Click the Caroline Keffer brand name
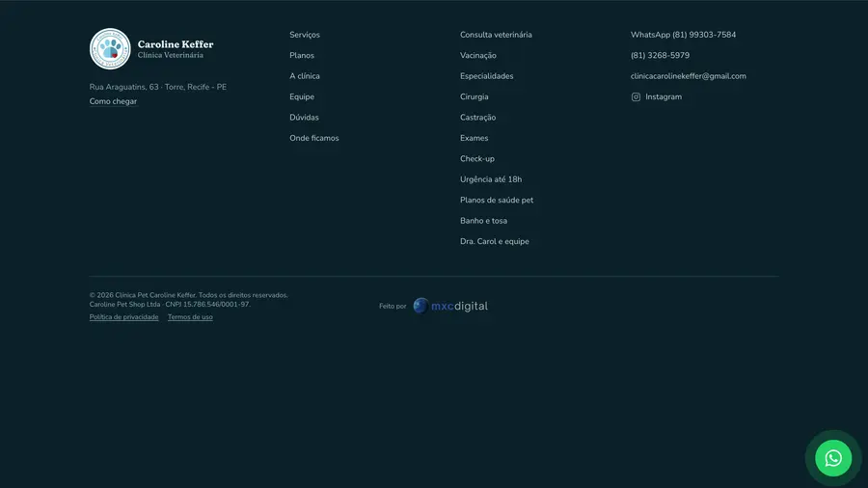The image size is (868, 488). point(176,44)
